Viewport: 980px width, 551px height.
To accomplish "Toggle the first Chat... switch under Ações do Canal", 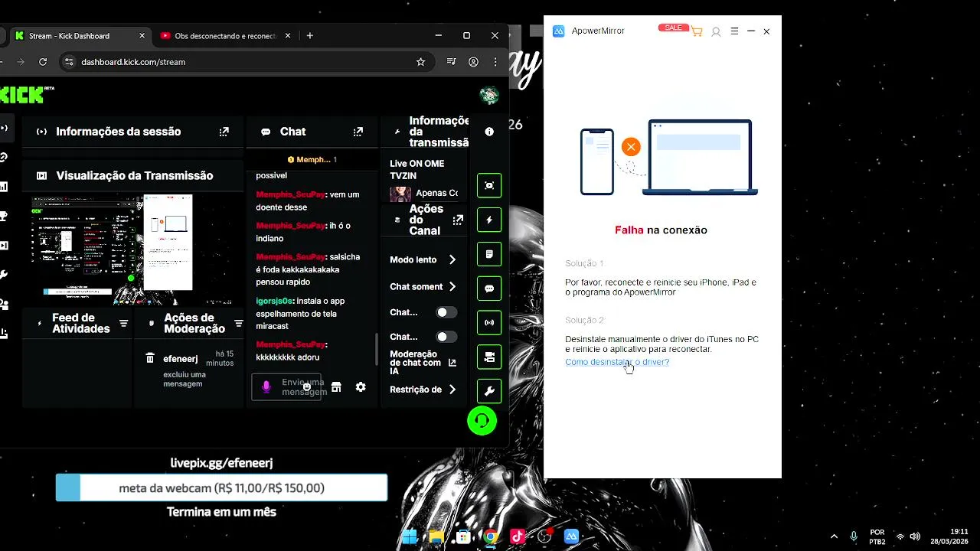I will pos(446,312).
